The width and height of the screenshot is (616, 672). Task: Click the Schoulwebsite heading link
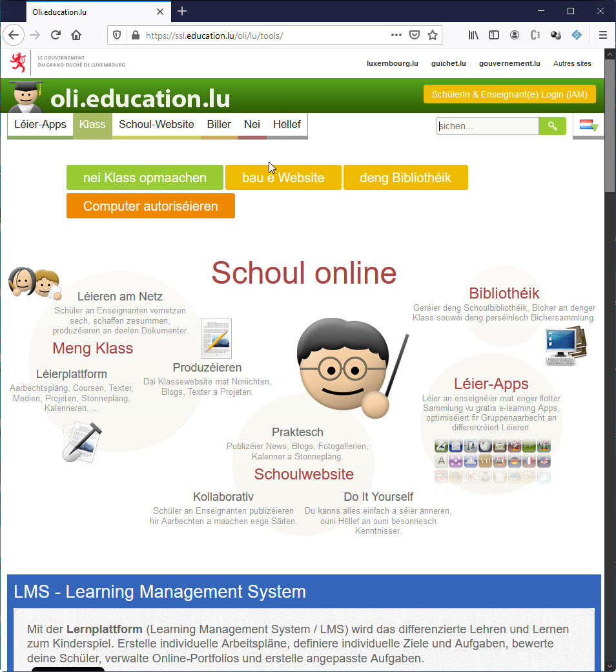303,474
